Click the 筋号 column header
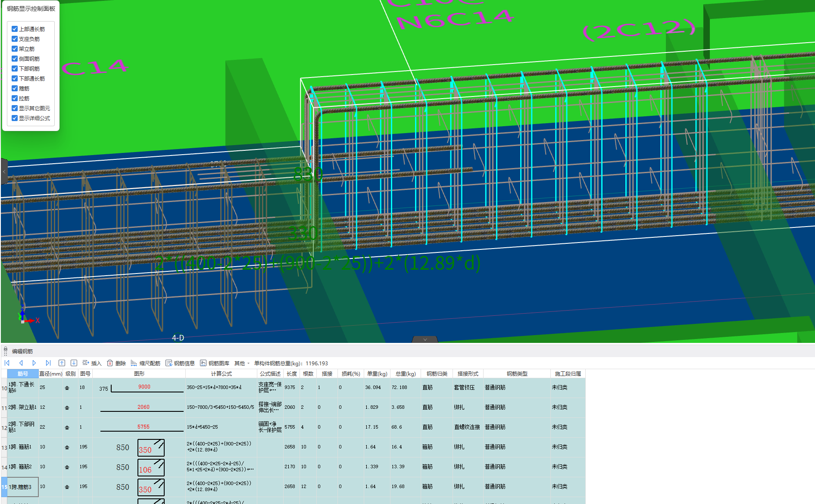Screen dimensions: 815x504 point(23,373)
